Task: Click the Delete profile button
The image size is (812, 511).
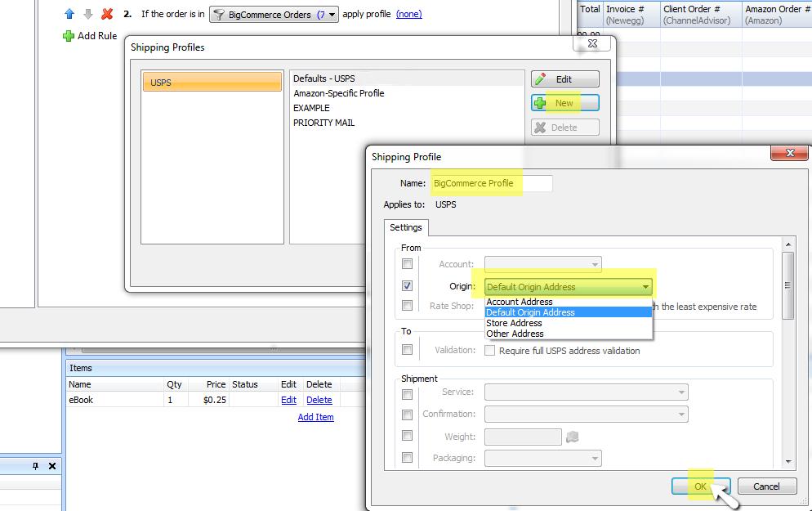Action: [x=565, y=128]
